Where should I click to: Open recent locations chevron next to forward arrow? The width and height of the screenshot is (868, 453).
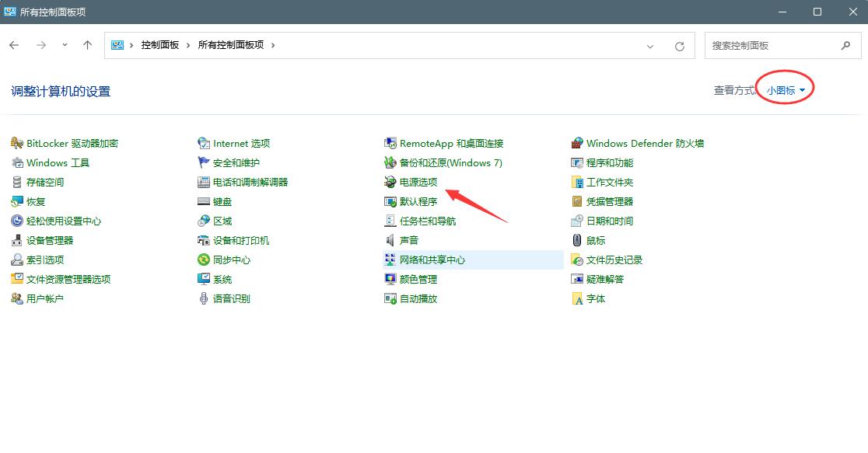(65, 45)
